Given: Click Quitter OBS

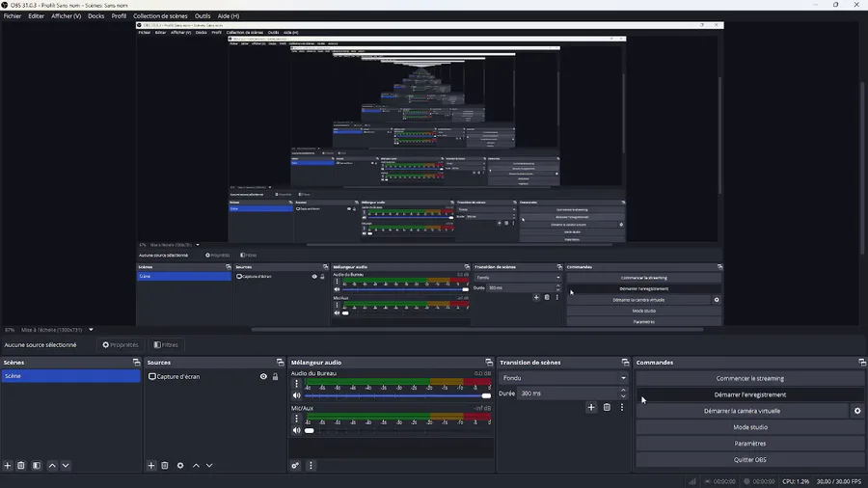Looking at the screenshot, I should coord(750,459).
